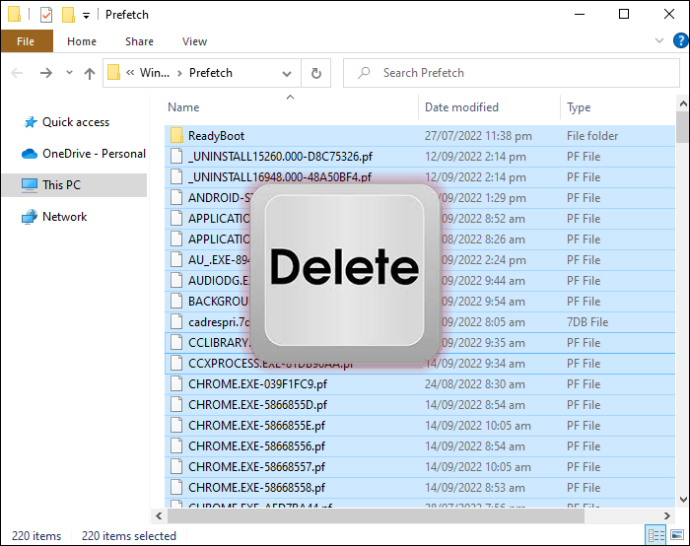This screenshot has height=546, width=690.
Task: Click the Refresh button beside address bar
Action: pyautogui.click(x=316, y=73)
